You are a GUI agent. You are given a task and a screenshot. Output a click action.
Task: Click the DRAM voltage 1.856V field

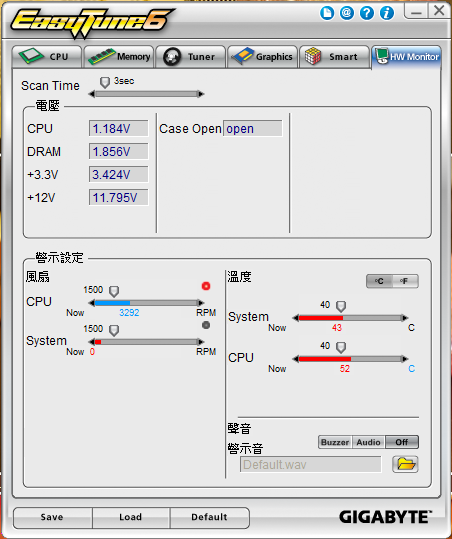click(x=119, y=152)
